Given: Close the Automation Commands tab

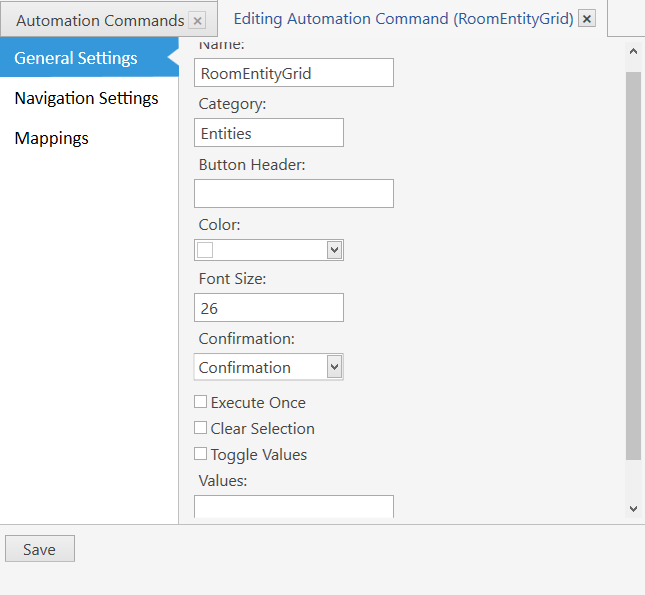Looking at the screenshot, I should 197,21.
